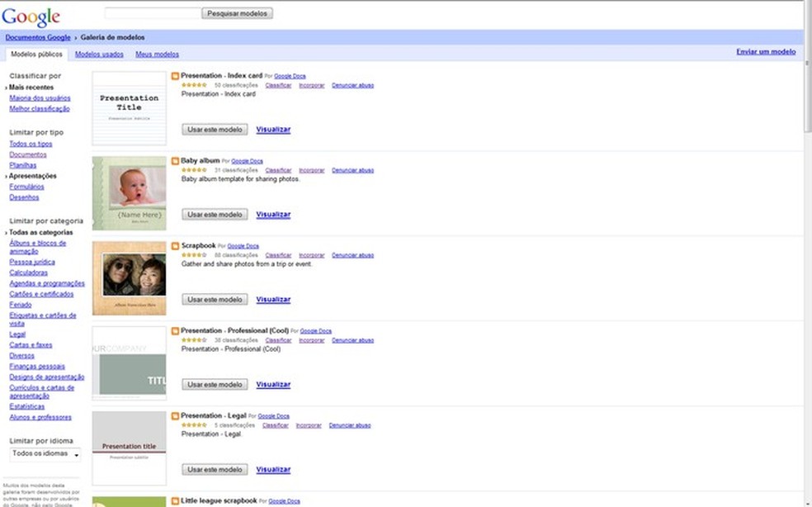Click star rating of Presentation - Legal
The width and height of the screenshot is (812, 507).
pyautogui.click(x=194, y=425)
